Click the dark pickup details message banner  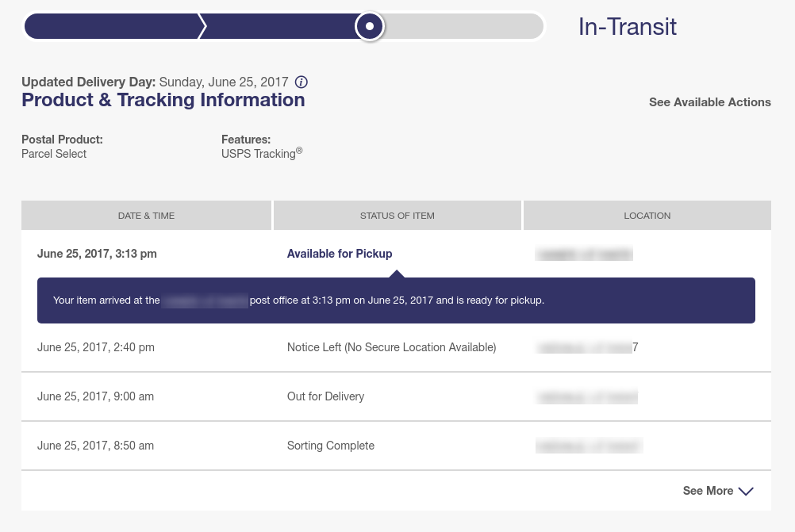pyautogui.click(x=396, y=300)
